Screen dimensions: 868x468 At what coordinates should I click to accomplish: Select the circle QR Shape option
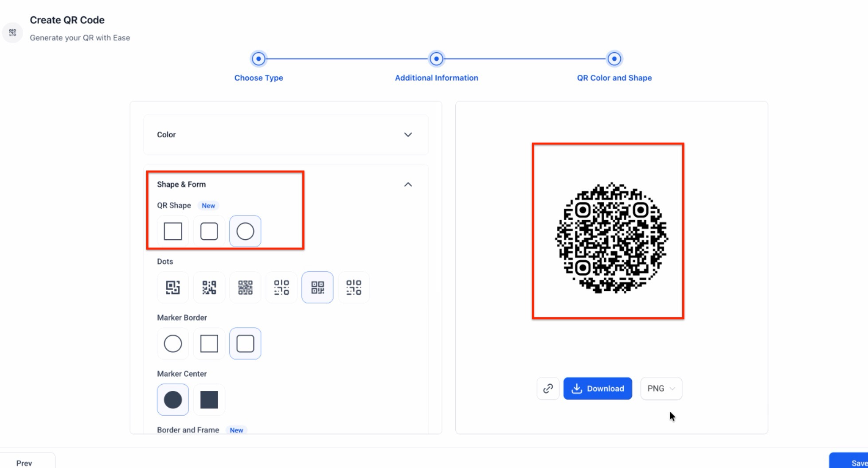[x=245, y=231]
